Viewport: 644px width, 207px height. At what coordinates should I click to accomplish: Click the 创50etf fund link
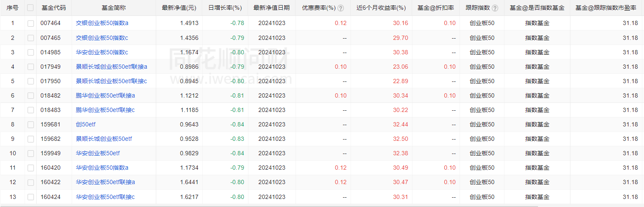[x=86, y=124]
